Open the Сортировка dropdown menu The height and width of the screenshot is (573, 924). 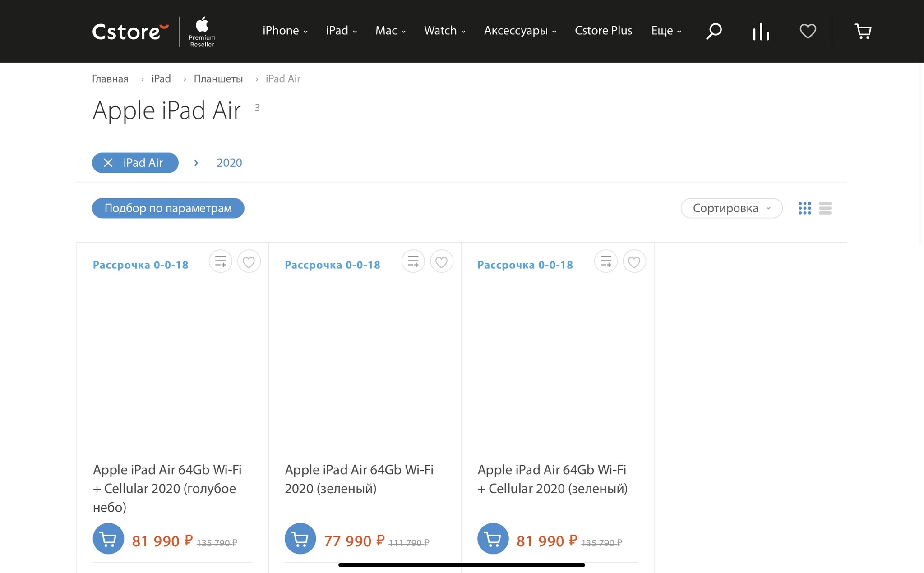tap(731, 207)
